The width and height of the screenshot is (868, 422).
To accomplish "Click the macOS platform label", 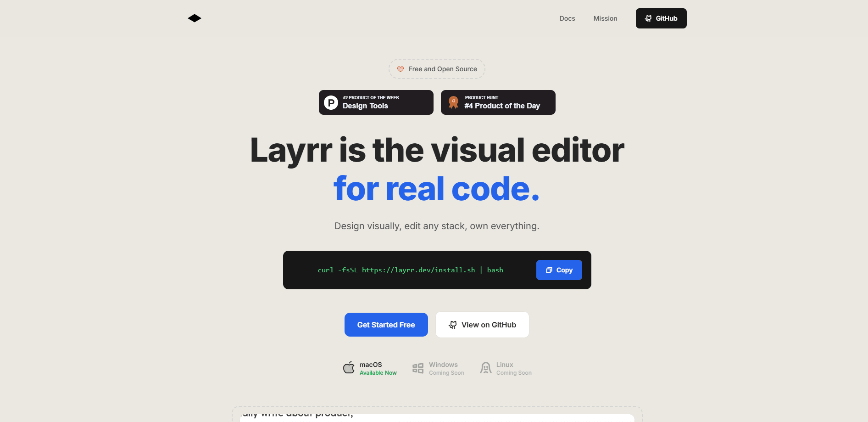I will point(371,365).
